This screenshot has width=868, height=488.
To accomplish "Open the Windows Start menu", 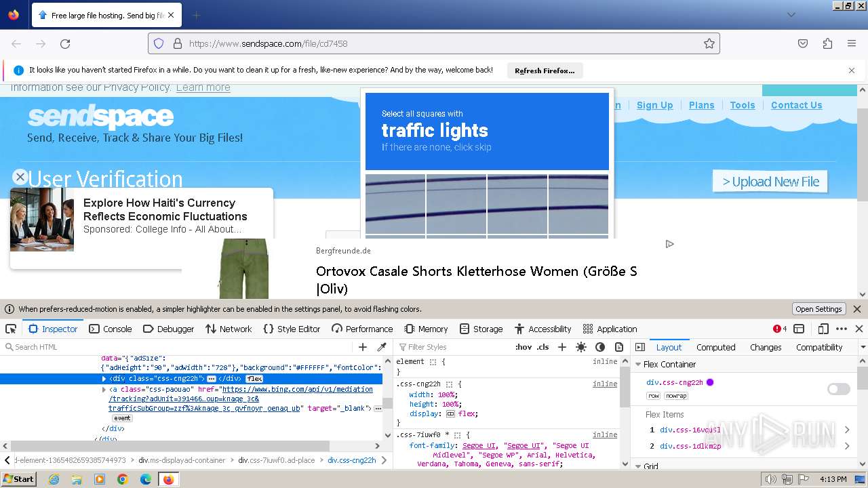I will (x=19, y=479).
